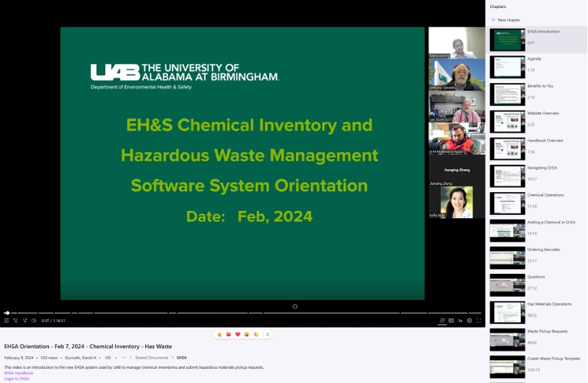This screenshot has width=588, height=383.
Task: Select the Adding a Chemical in EHSA thumbnail
Action: (x=508, y=230)
